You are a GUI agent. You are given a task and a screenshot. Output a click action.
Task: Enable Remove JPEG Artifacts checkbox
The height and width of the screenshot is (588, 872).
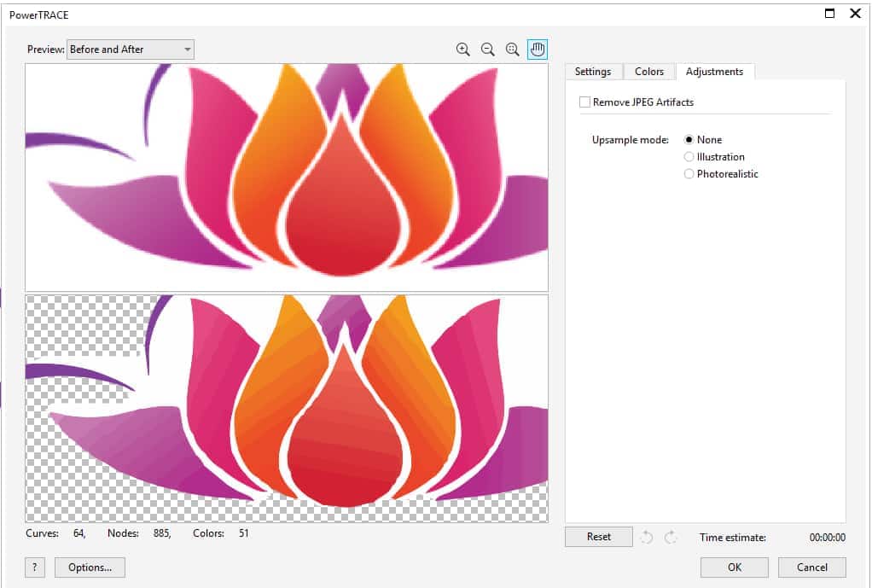point(584,102)
